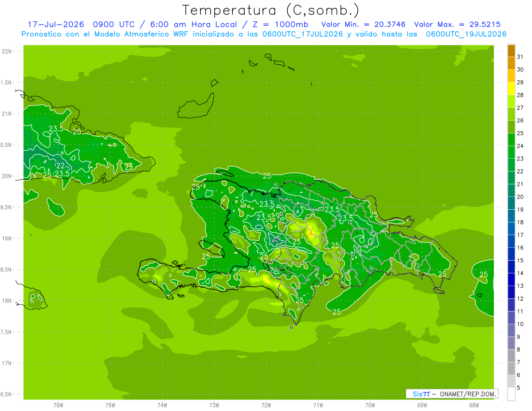The image size is (532, 411).
Task: Click the '22N' latitude axis label
Action: 7,51
